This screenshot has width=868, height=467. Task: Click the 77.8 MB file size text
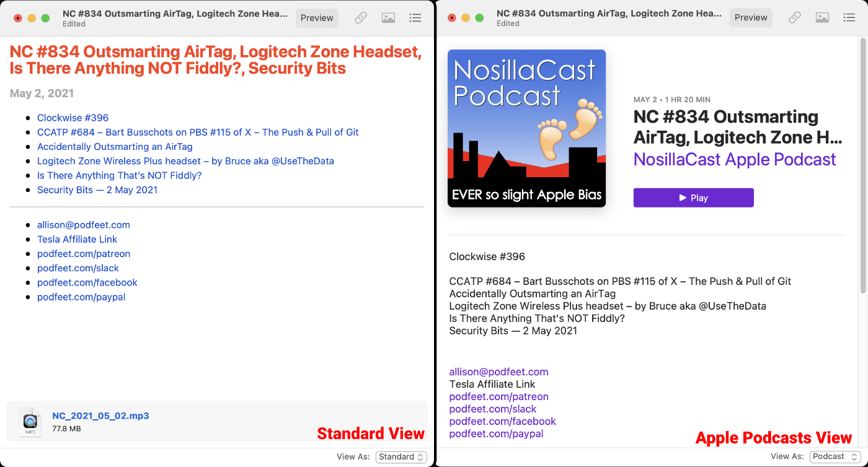(x=66, y=429)
